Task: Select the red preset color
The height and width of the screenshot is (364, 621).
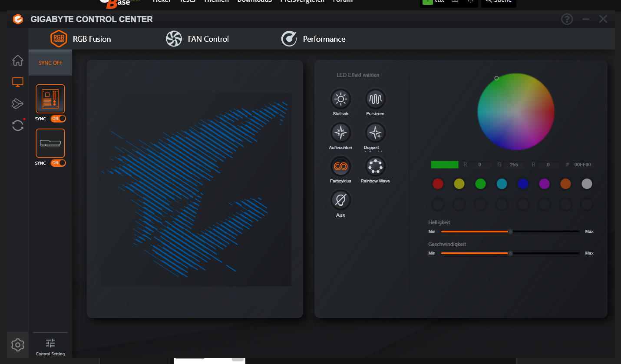Action: 438,184
